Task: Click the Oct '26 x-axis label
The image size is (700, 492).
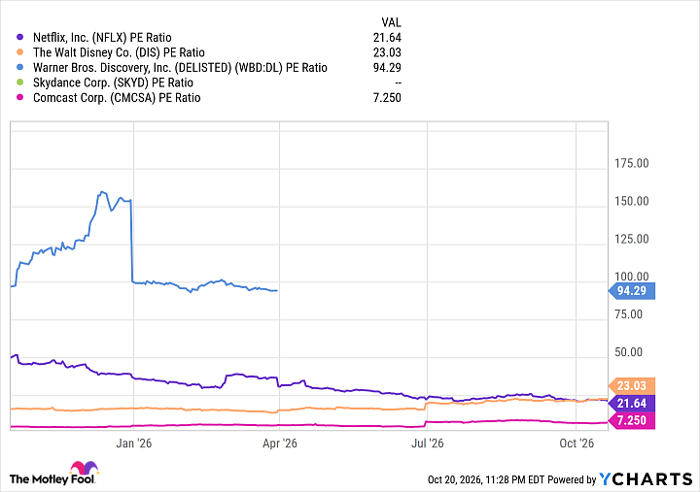Action: (x=576, y=443)
